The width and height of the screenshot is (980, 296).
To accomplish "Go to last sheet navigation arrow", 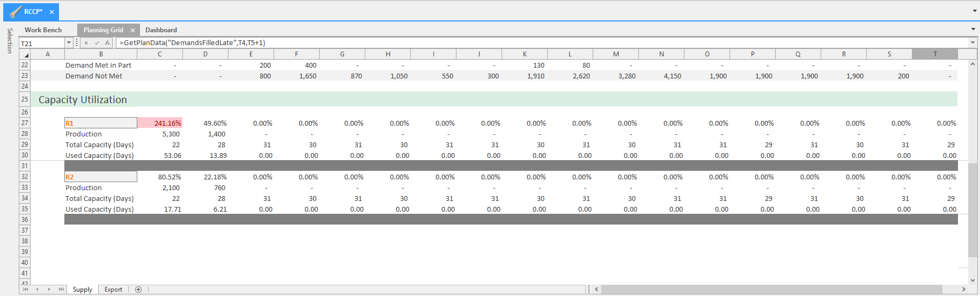I will click(61, 290).
